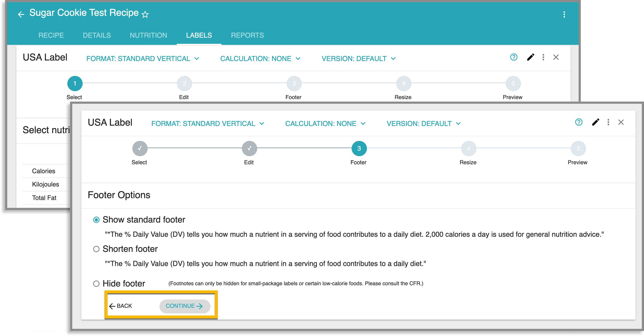Select the Kilojoules nutrient row
Viewport: 644px width, 336px height.
coord(46,184)
